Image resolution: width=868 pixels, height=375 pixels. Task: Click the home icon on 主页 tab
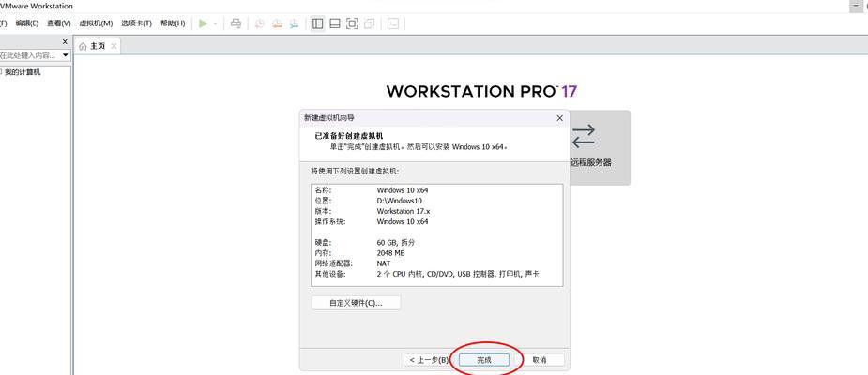[x=83, y=47]
